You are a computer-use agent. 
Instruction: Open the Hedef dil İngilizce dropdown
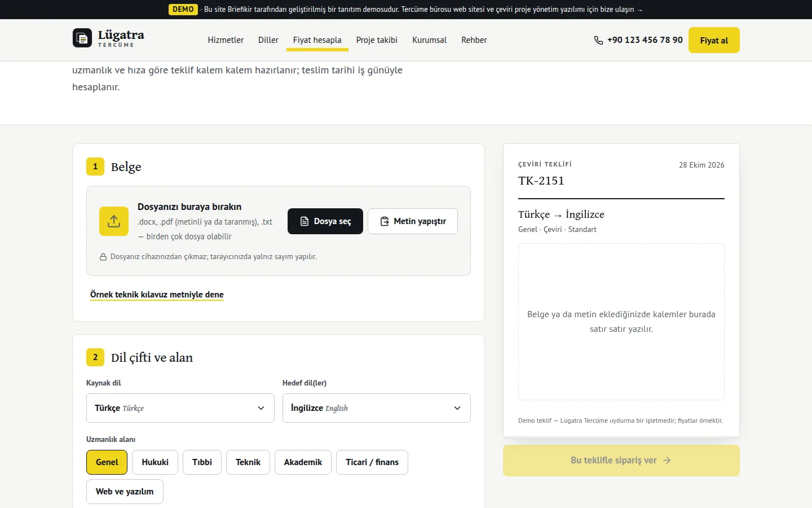(x=377, y=408)
